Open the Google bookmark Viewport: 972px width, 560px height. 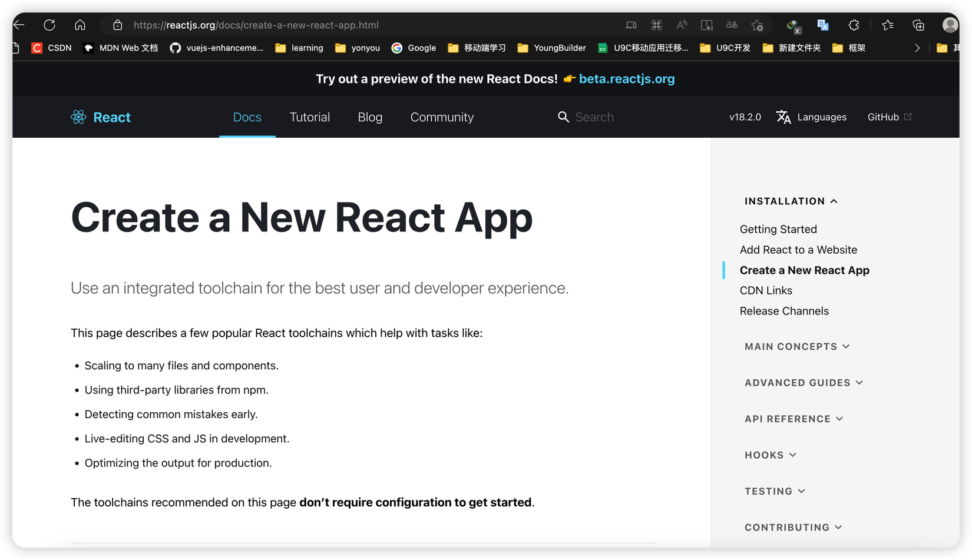coord(414,48)
